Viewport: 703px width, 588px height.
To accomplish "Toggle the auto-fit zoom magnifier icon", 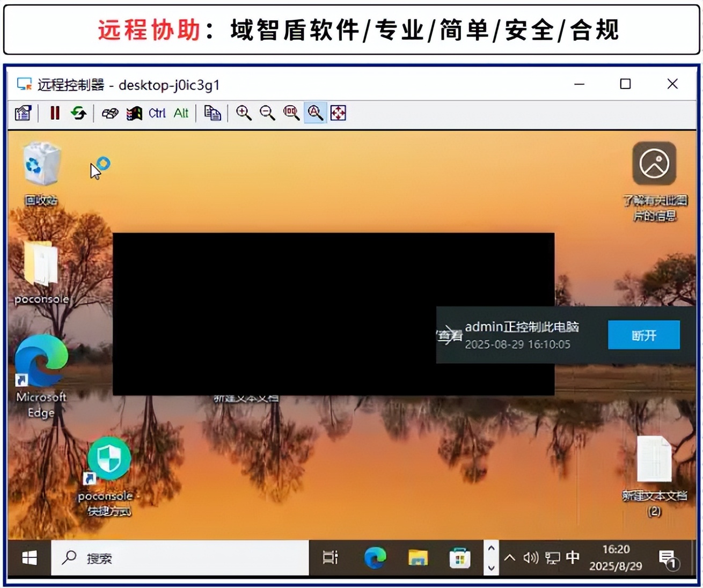I will (x=315, y=113).
